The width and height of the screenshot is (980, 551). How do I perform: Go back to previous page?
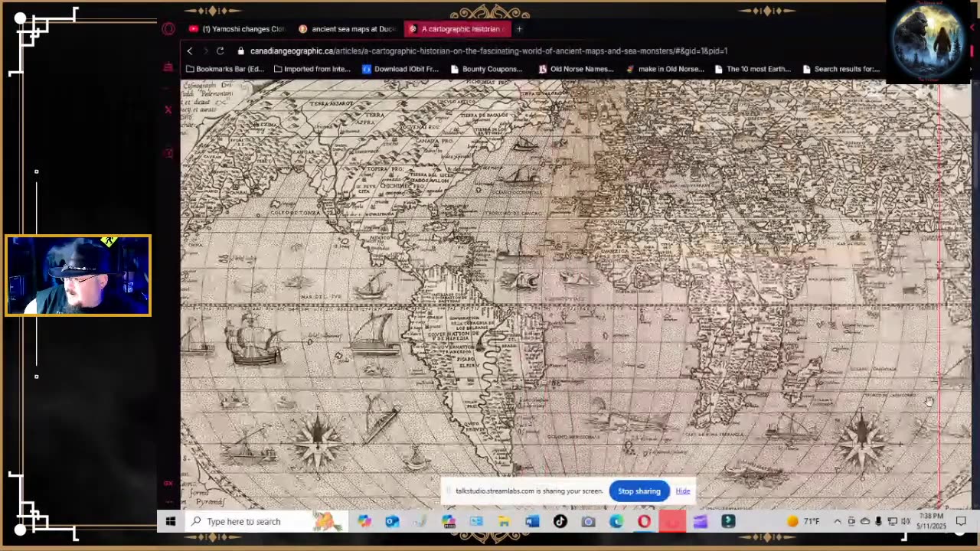click(190, 51)
